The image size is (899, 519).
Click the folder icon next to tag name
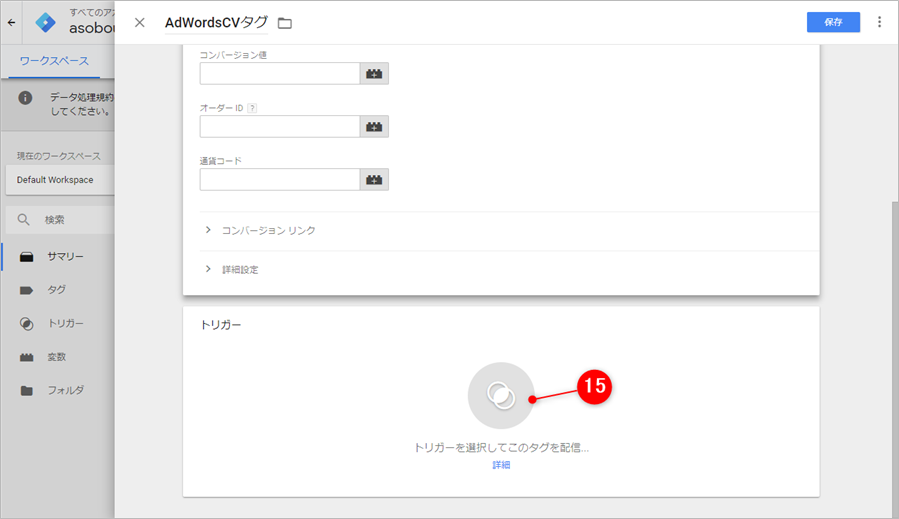tap(284, 23)
